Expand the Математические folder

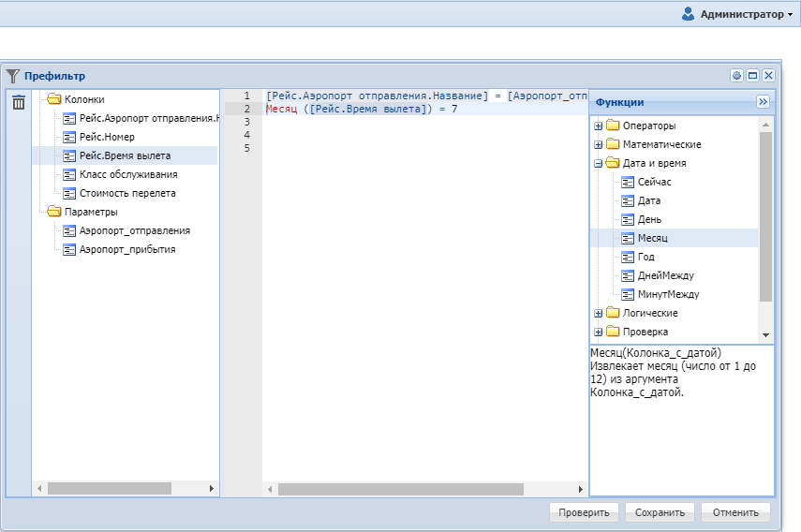598,144
